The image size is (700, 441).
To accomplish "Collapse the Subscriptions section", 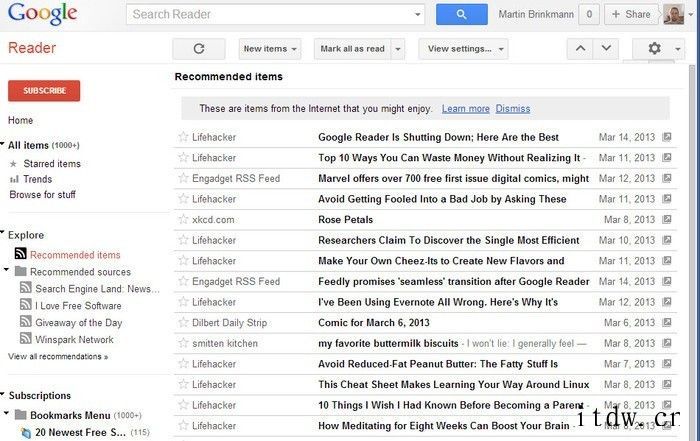I will (3, 394).
